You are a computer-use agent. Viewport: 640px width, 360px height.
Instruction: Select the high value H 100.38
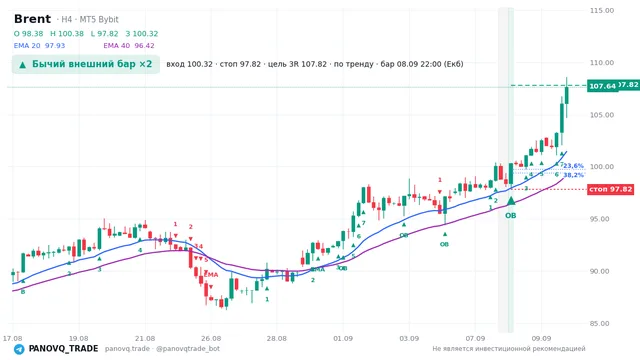(x=67, y=34)
